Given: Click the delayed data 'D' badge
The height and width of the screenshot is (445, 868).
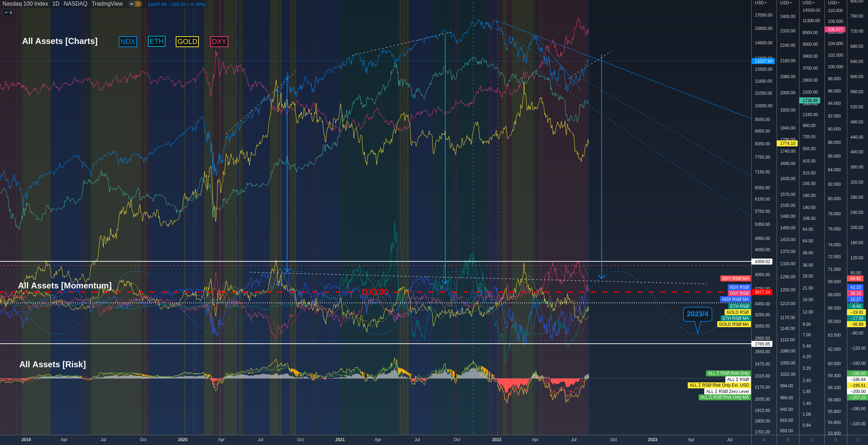Looking at the screenshot, I should [x=138, y=4].
